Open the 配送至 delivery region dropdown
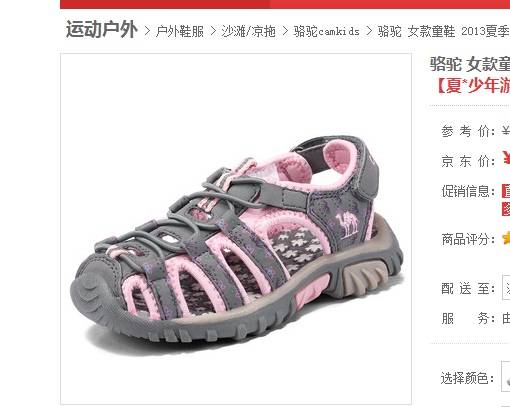Viewport: 510px width, 407px height. pyautogui.click(x=506, y=288)
